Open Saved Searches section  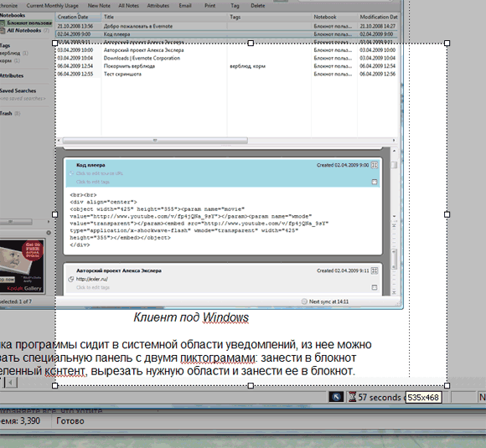tap(18, 90)
